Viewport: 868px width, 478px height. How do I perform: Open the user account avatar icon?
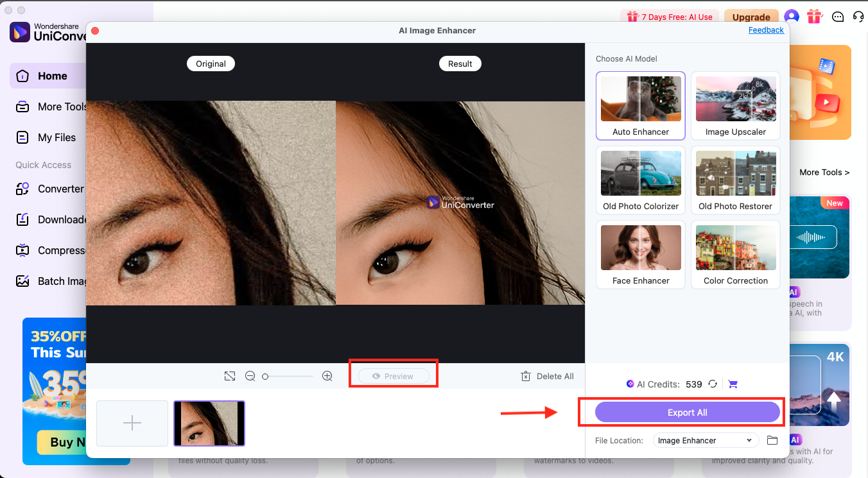click(x=792, y=17)
